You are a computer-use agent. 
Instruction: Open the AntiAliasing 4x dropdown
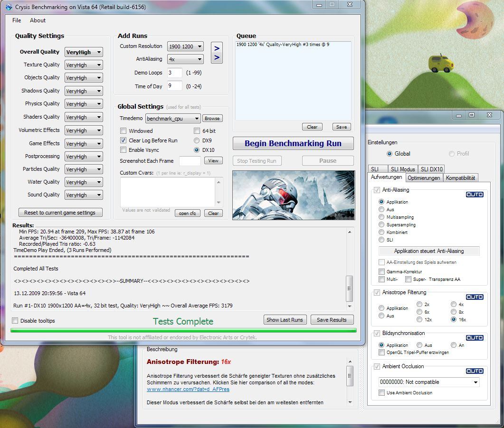185,59
